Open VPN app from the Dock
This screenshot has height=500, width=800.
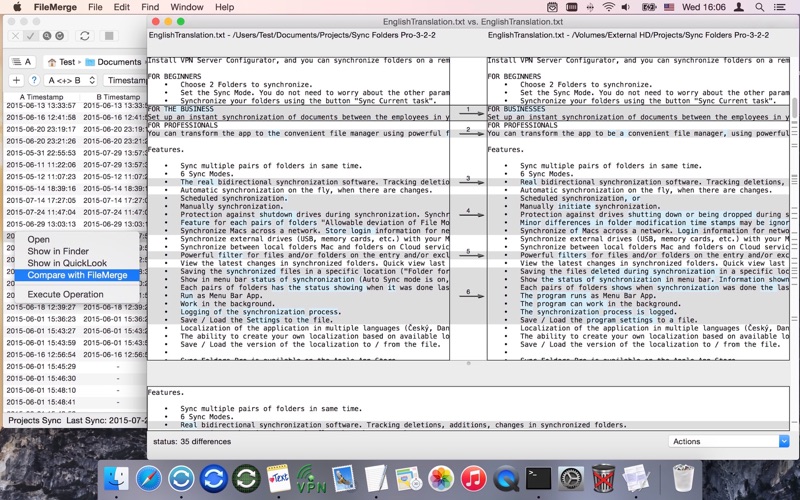311,479
